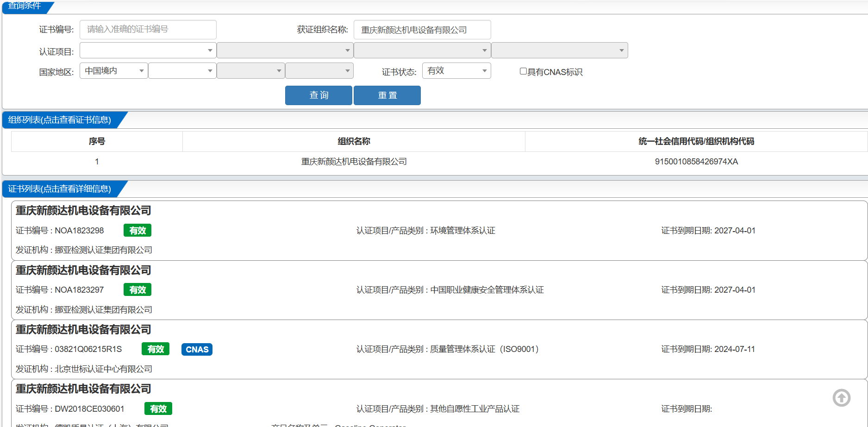Toggle the 具有CNAS标识 checkbox
The height and width of the screenshot is (427, 868).
coord(523,71)
